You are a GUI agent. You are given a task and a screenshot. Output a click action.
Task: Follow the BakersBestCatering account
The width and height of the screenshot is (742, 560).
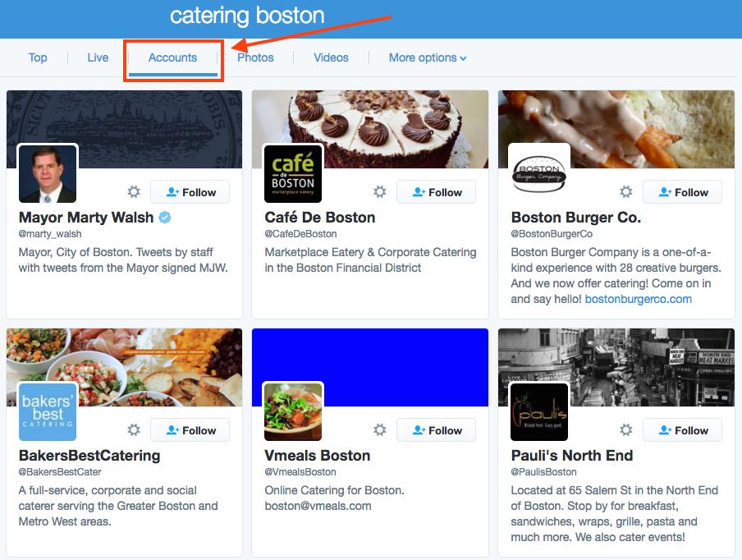[x=190, y=429]
